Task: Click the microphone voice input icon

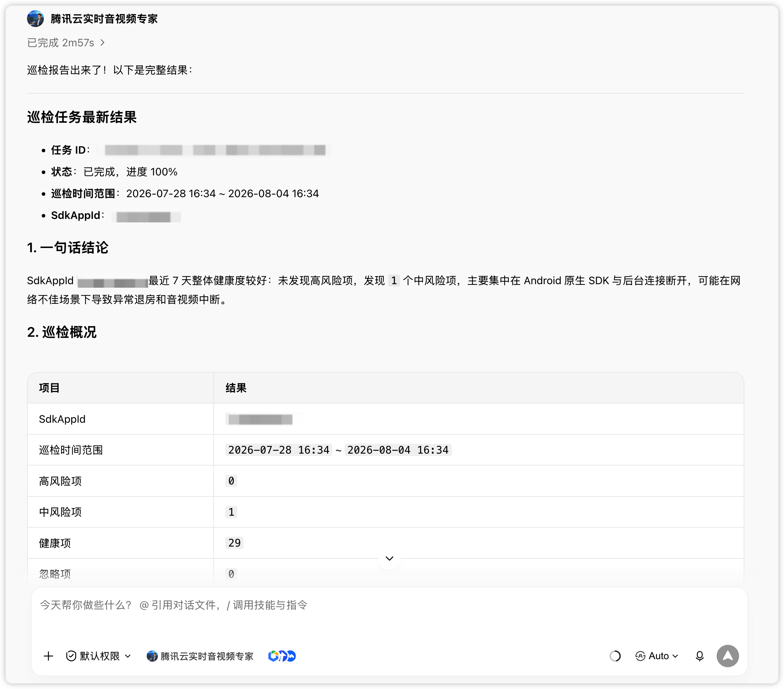Action: [x=700, y=656]
